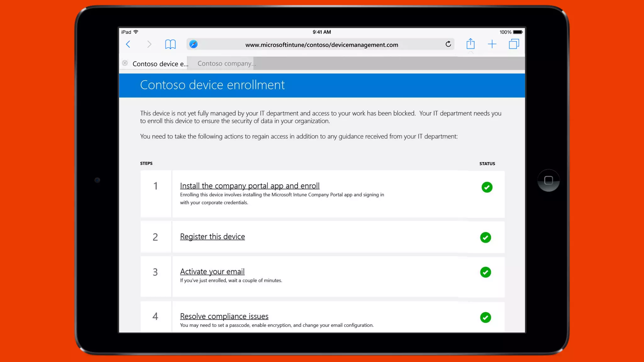This screenshot has height=362, width=644.
Task: Open Resolve compliance issues link
Action: tap(224, 316)
